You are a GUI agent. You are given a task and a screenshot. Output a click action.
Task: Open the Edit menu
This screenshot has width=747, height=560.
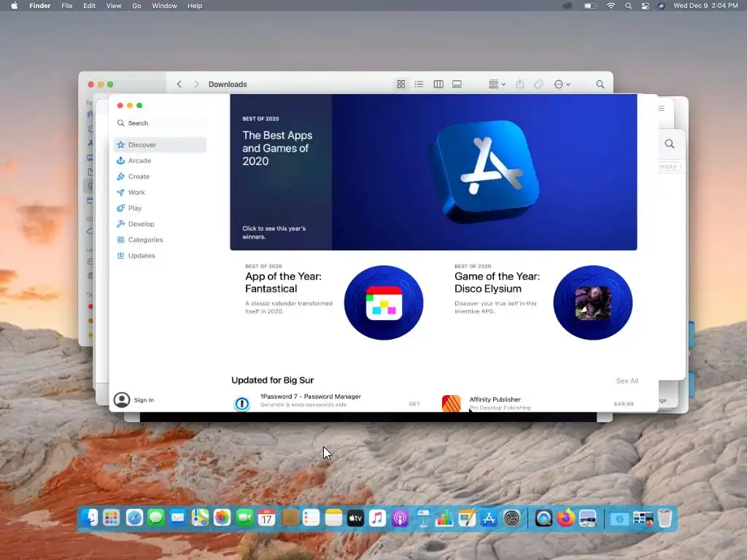point(89,6)
